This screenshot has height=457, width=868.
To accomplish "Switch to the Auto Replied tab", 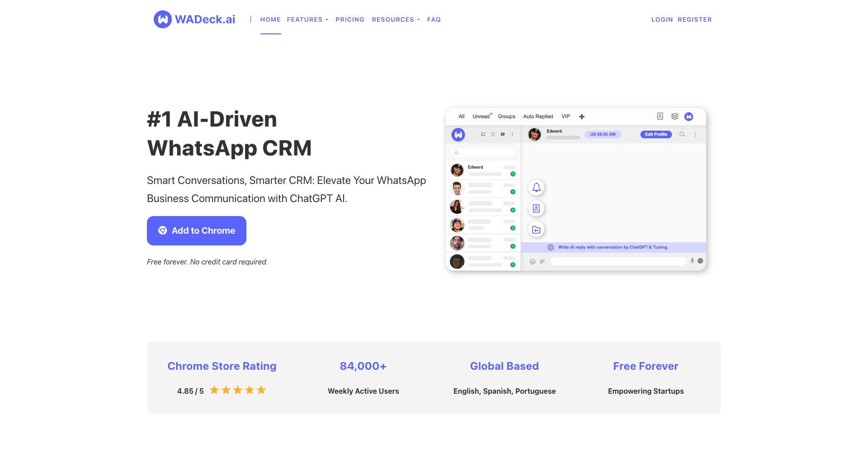I will [538, 117].
